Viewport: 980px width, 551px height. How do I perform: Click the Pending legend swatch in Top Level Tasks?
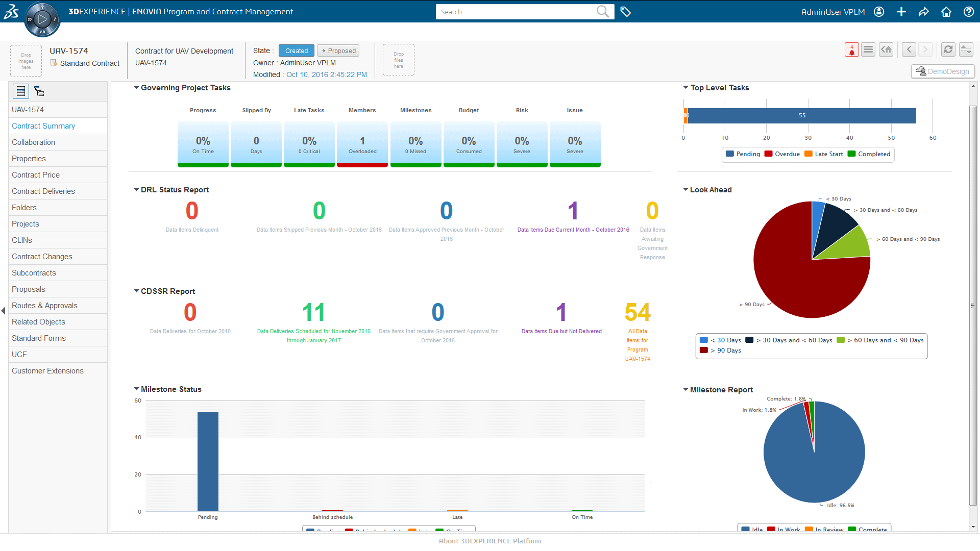coord(730,154)
